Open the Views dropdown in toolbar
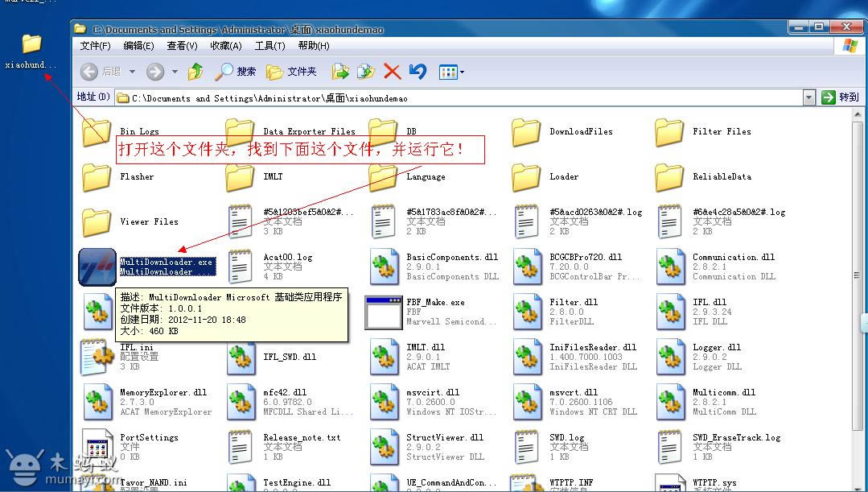This screenshot has height=492, width=868. coord(451,72)
